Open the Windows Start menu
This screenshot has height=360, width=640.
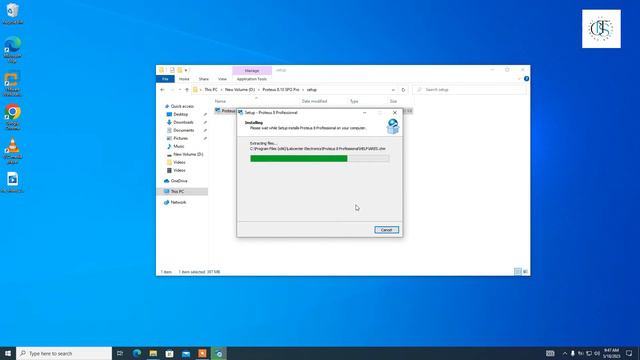click(8, 353)
